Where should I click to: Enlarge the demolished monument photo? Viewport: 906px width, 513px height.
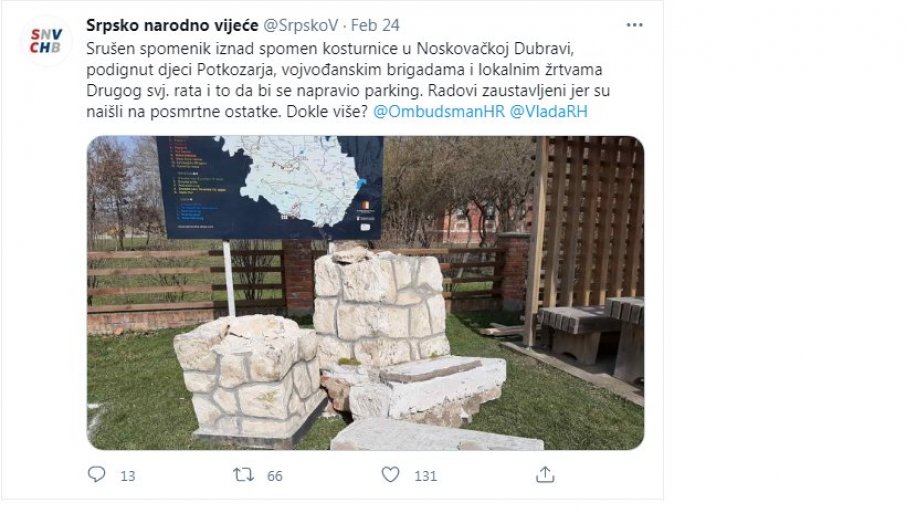click(365, 293)
